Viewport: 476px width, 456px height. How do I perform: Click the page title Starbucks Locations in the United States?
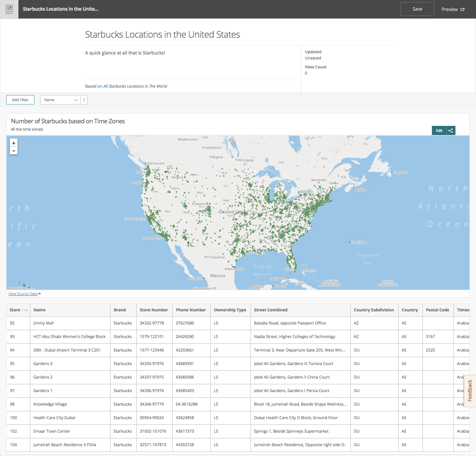(x=162, y=35)
